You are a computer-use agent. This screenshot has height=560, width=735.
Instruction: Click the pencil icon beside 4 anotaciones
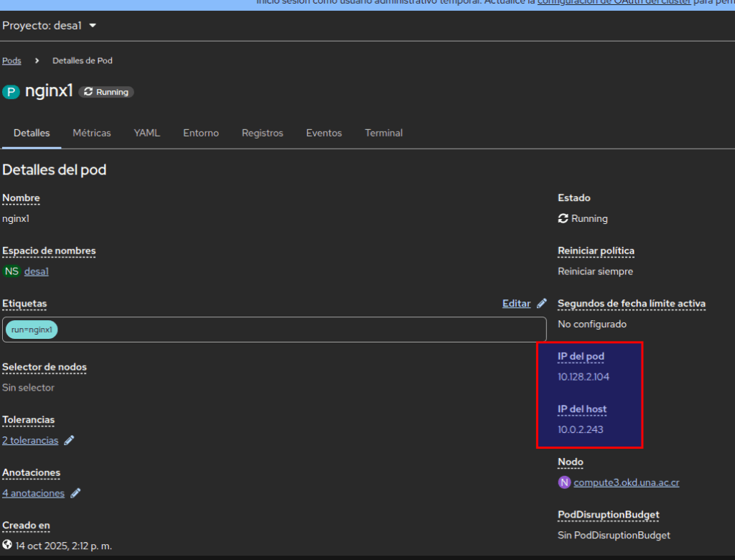75,494
